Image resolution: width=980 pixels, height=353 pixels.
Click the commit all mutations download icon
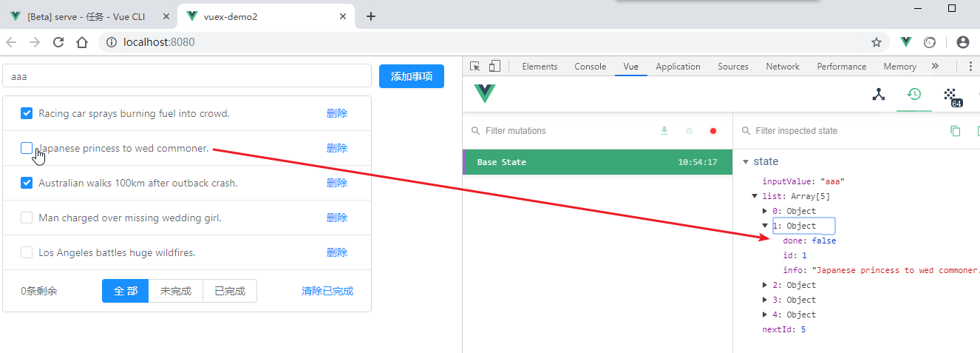[664, 131]
